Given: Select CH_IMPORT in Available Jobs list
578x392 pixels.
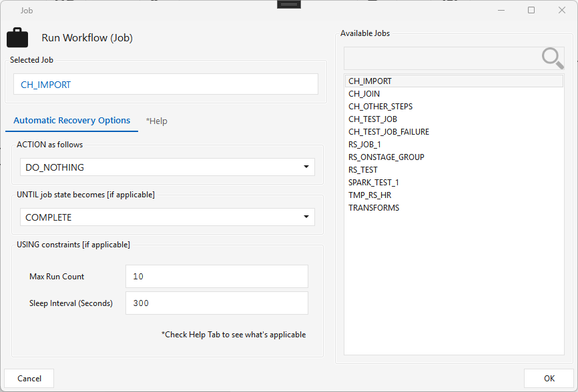Looking at the screenshot, I should pos(454,81).
